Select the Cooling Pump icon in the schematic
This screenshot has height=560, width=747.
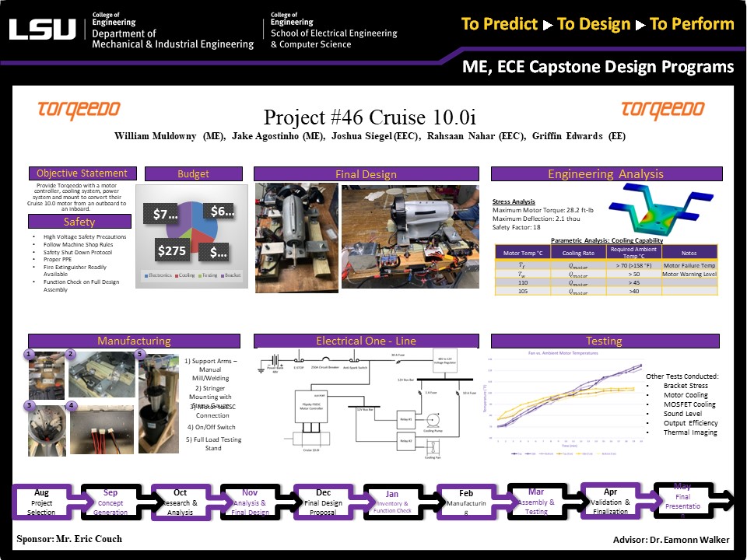(433, 420)
